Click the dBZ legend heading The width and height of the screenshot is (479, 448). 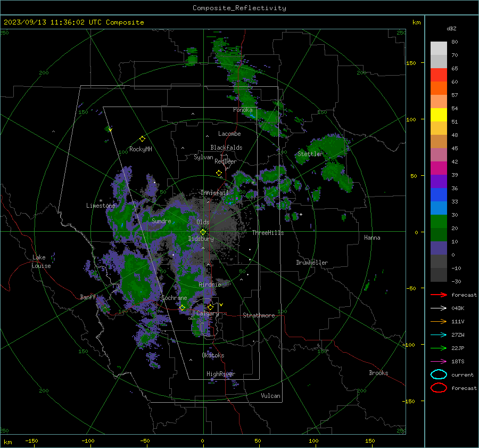click(451, 28)
